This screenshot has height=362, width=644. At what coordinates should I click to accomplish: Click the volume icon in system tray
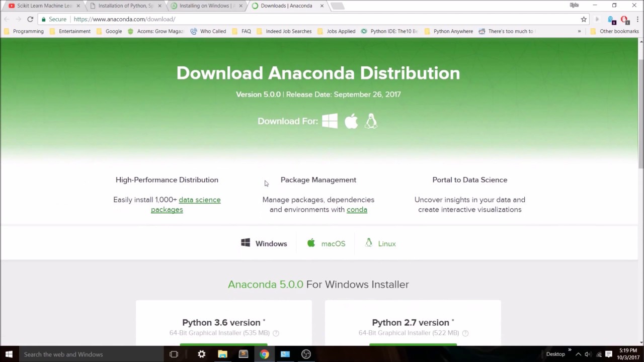(588, 354)
